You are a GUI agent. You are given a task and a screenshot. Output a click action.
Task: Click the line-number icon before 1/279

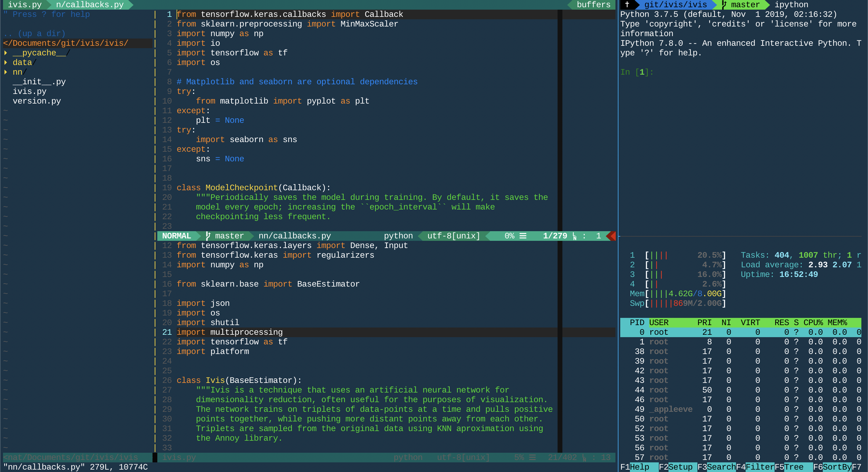575,237
